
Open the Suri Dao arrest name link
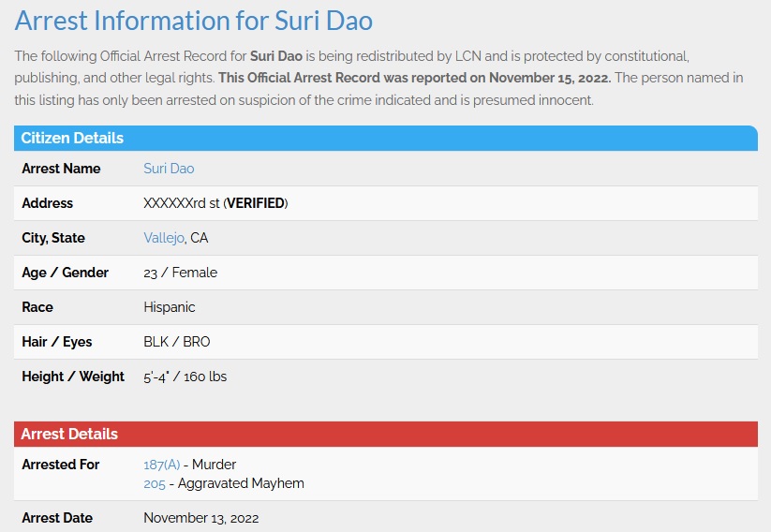(169, 169)
